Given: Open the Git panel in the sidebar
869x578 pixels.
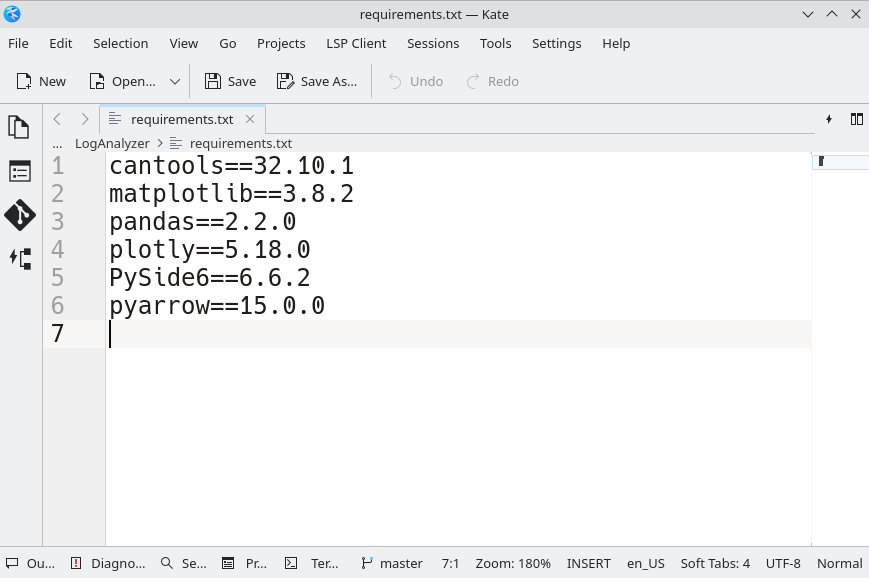Looking at the screenshot, I should [x=19, y=215].
